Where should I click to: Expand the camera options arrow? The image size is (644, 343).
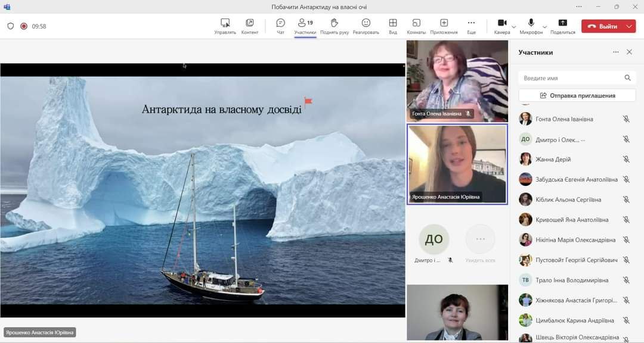pyautogui.click(x=513, y=27)
